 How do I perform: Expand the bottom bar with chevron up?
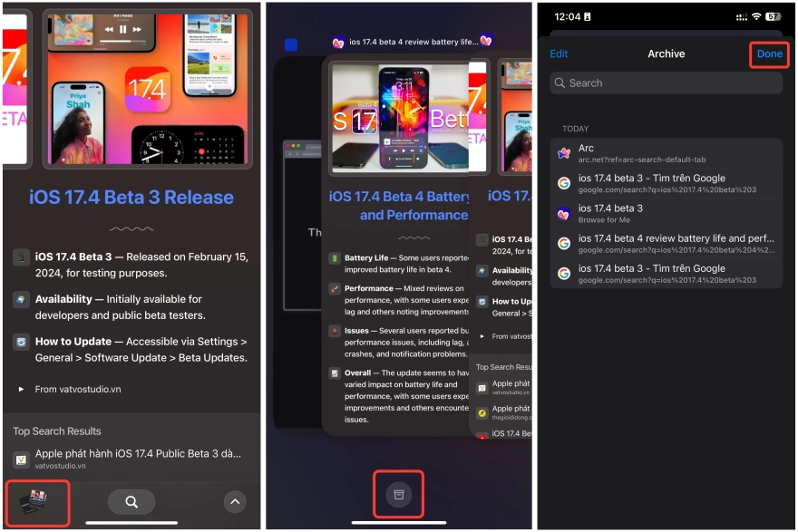(x=234, y=501)
